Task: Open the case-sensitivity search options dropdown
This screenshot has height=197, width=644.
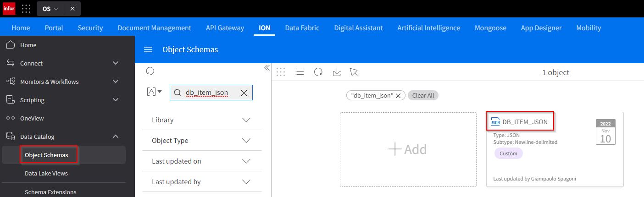Action: pos(154,92)
